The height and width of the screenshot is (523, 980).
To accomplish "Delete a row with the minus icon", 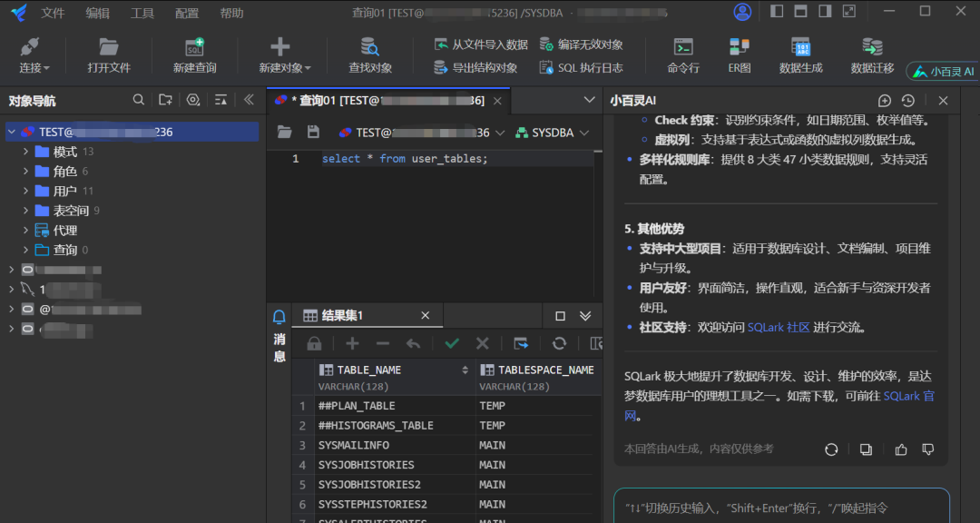I will (383, 343).
